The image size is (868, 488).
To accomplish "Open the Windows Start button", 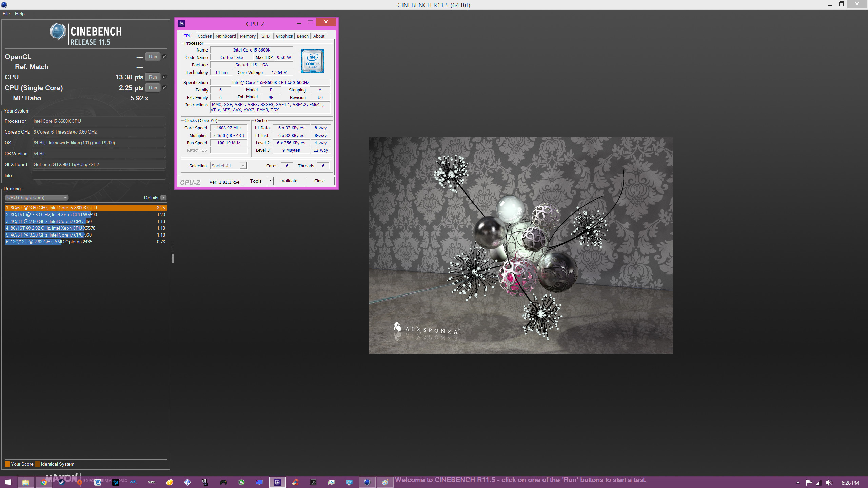I will pos(8,482).
